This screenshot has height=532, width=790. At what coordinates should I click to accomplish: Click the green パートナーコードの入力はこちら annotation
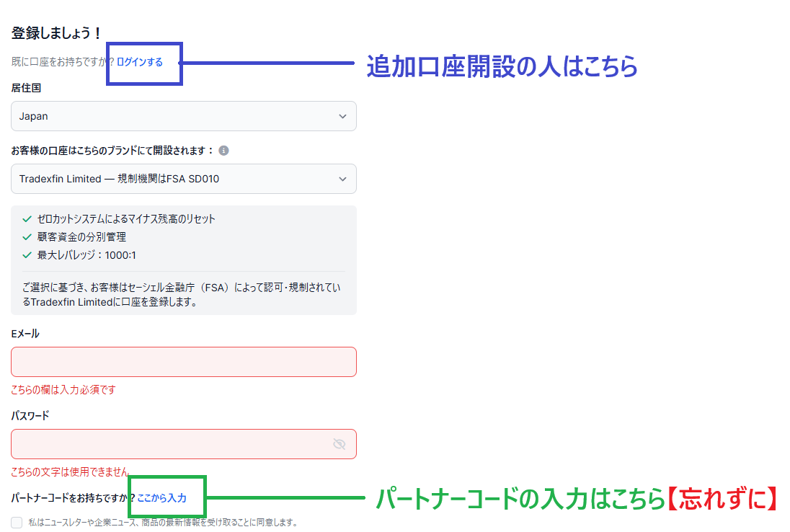click(520, 499)
